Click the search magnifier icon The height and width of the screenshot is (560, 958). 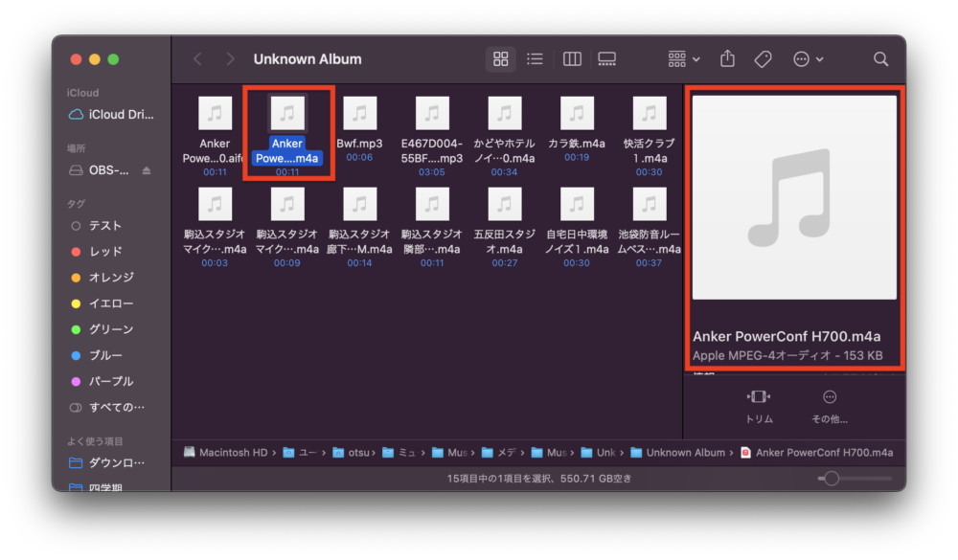[x=880, y=59]
